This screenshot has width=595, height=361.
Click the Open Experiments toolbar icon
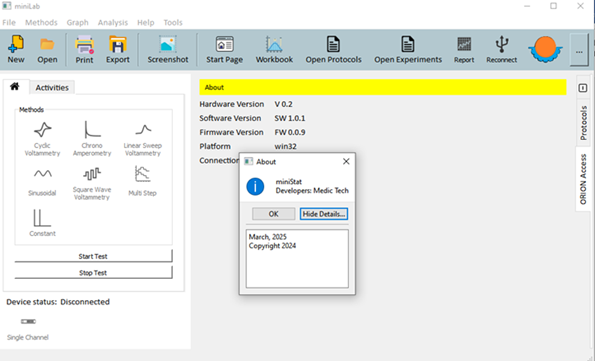[x=408, y=49]
